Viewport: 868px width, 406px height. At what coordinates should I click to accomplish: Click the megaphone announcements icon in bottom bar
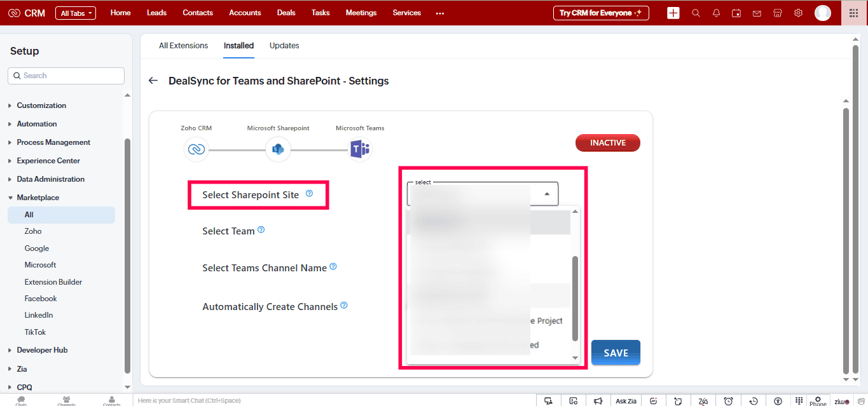point(598,401)
